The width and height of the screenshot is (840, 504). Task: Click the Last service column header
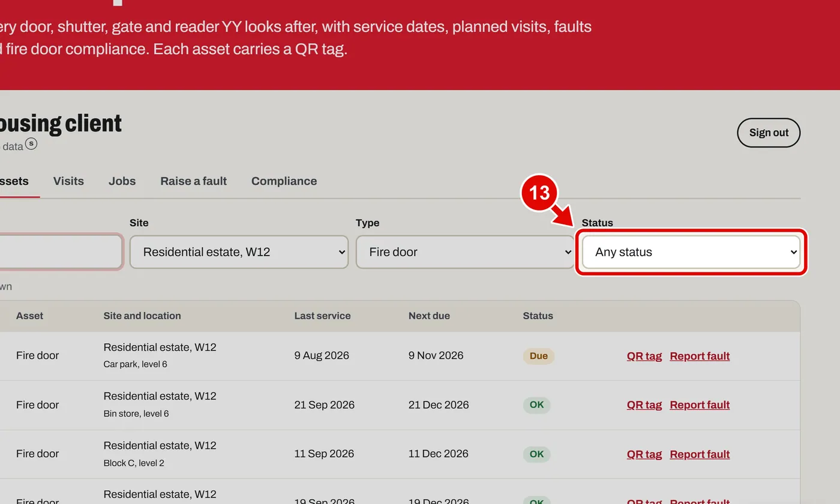[x=322, y=316]
